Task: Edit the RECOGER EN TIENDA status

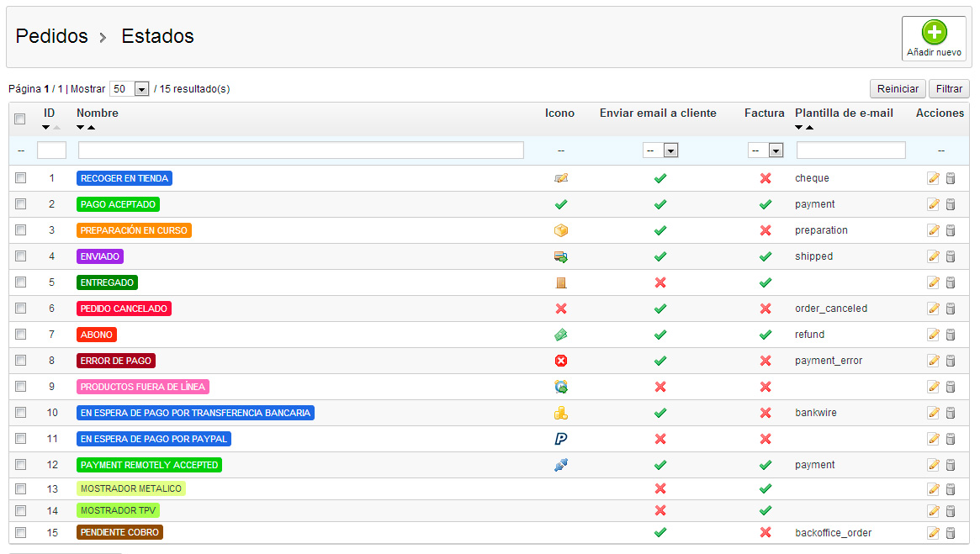Action: point(933,178)
